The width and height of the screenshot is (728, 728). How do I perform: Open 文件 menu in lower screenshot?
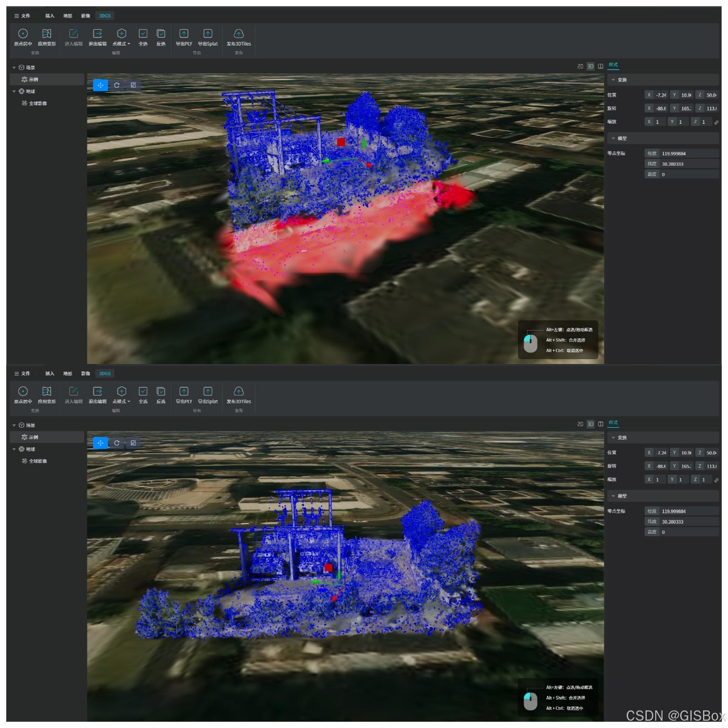click(22, 374)
